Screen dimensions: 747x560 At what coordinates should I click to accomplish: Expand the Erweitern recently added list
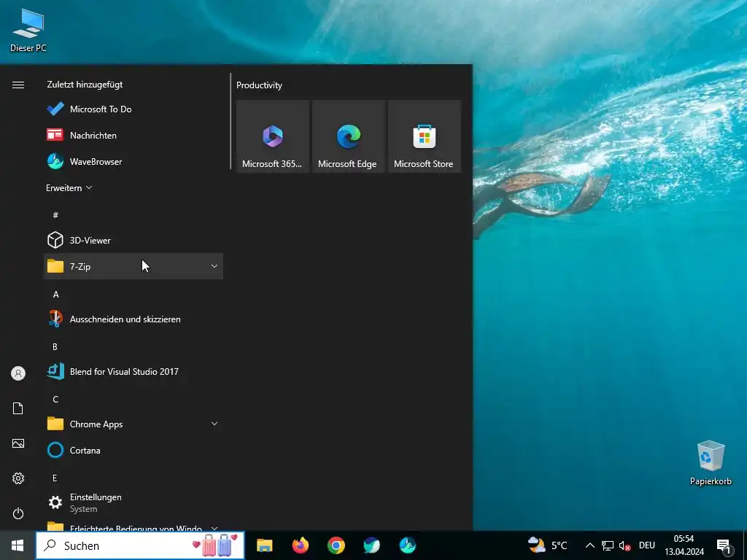(69, 187)
